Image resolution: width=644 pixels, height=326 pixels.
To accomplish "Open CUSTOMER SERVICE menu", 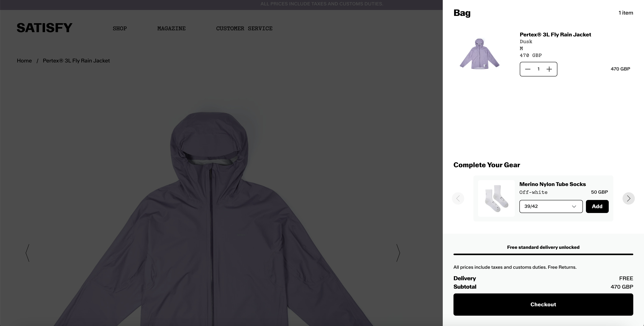I will tap(244, 29).
